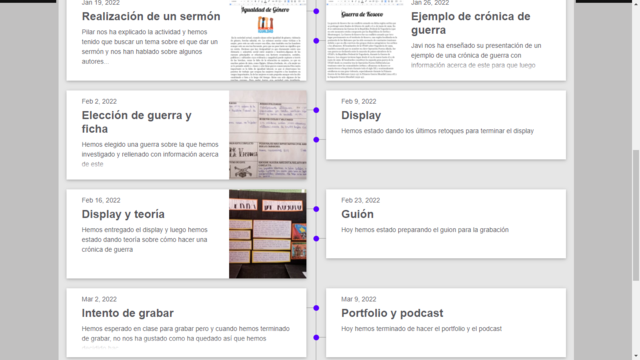Click the 'Feb 16, 2022' date label

pyautogui.click(x=101, y=200)
